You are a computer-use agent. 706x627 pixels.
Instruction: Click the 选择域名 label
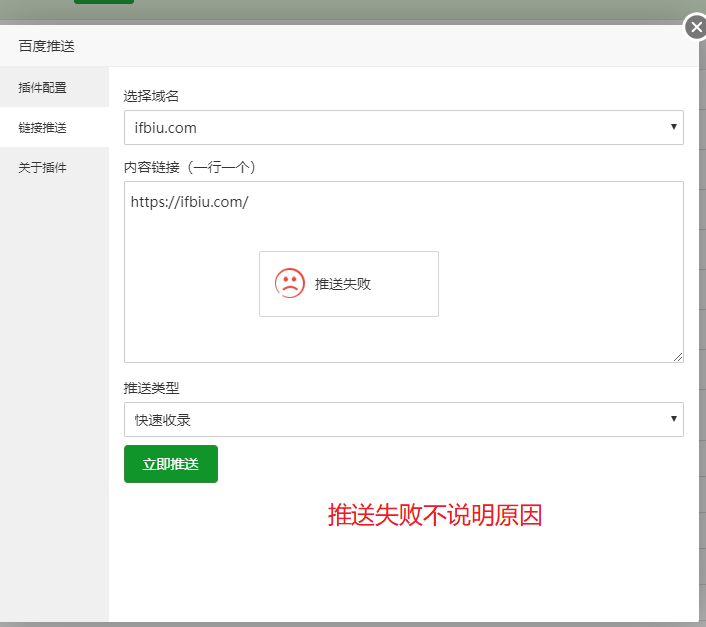coord(151,96)
